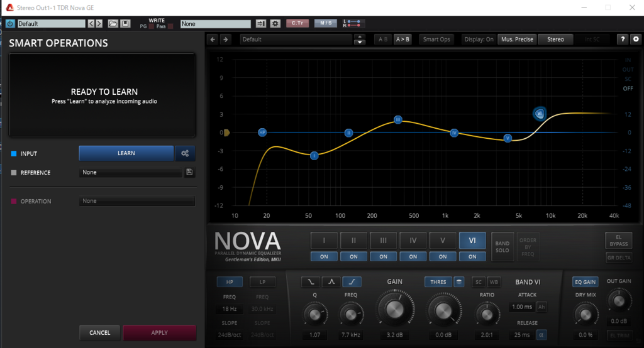
Task: Select band tab I
Action: (x=324, y=241)
